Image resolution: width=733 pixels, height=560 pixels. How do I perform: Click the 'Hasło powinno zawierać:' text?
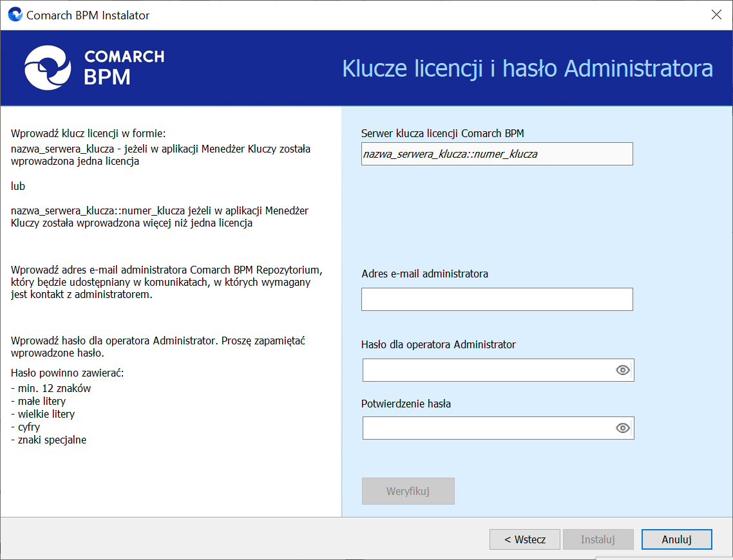(68, 373)
